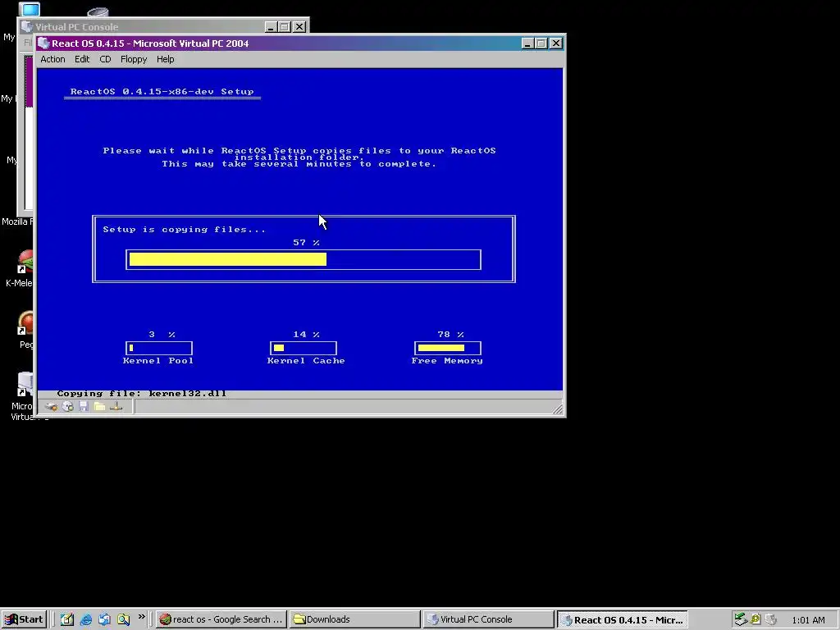840x630 pixels.
Task: Click the 57 % progress label
Action: click(x=306, y=243)
